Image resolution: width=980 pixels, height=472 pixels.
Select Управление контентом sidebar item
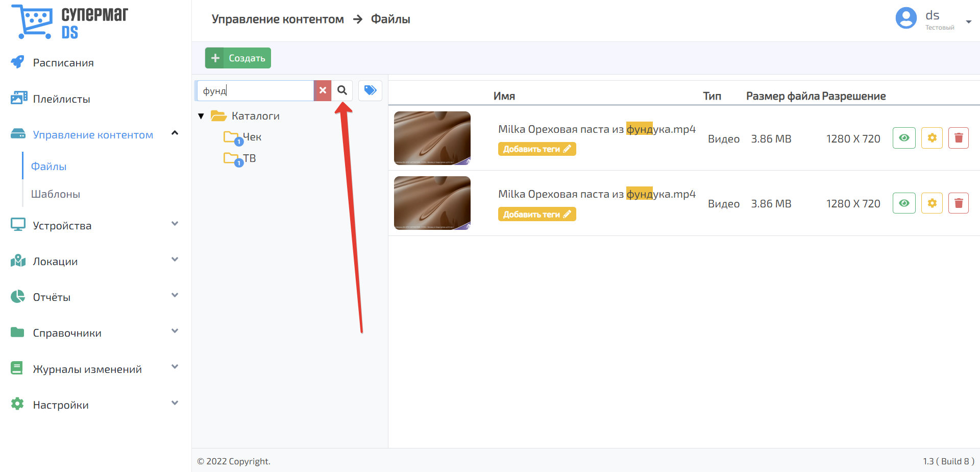point(93,135)
